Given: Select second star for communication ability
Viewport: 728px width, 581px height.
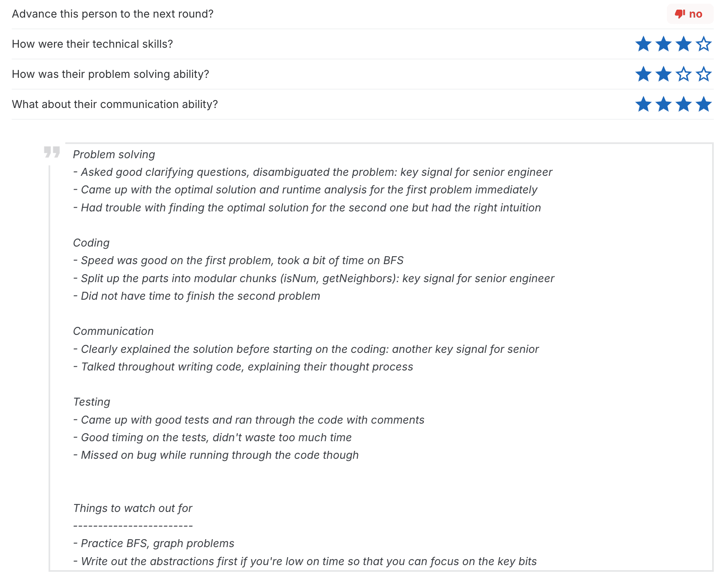Looking at the screenshot, I should pos(664,104).
